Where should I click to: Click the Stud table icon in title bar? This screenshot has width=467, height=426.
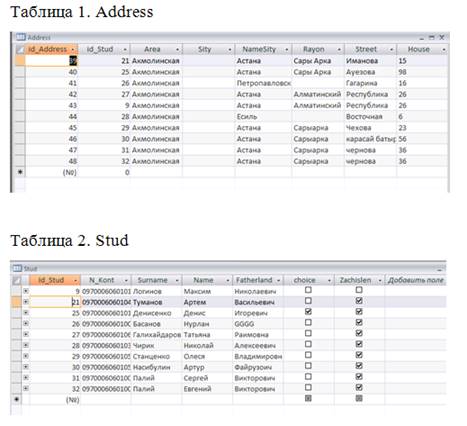[17, 268]
